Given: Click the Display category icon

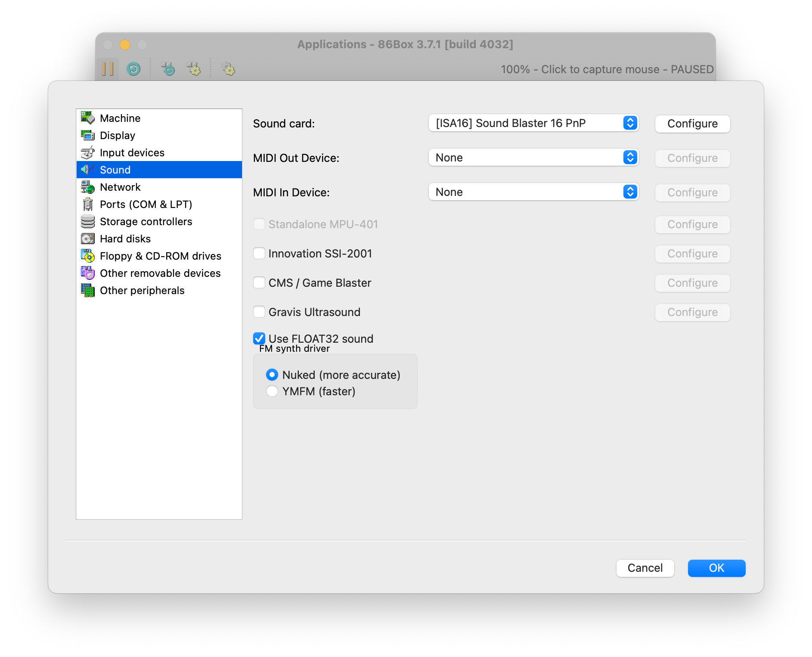Looking at the screenshot, I should [88, 135].
